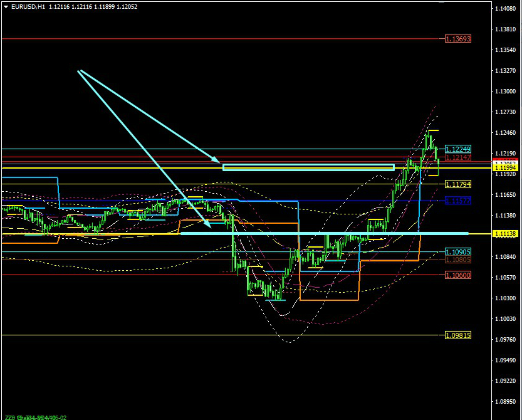
Task: Click the 1.14080 value on price scale
Action: [x=505, y=9]
